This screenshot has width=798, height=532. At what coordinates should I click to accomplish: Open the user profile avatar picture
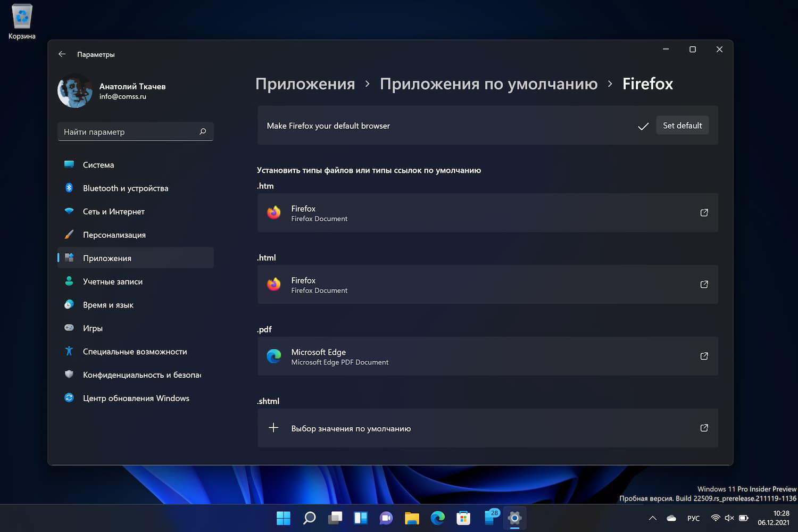[75, 91]
